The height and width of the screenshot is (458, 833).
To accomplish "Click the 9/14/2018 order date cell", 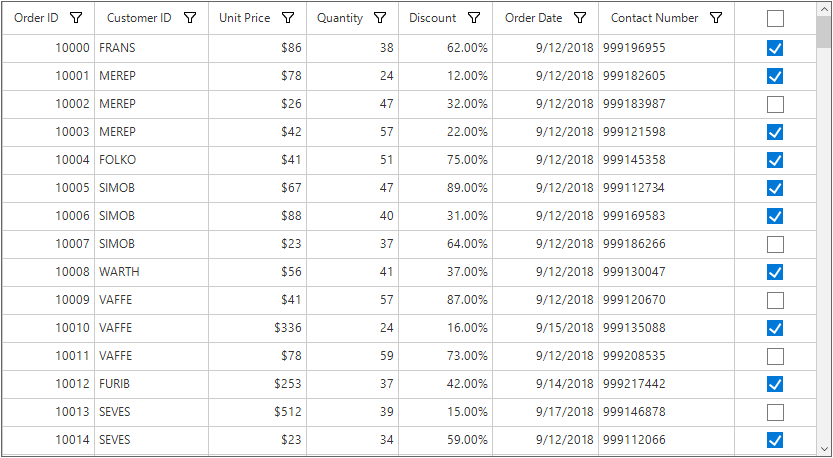I will point(546,384).
